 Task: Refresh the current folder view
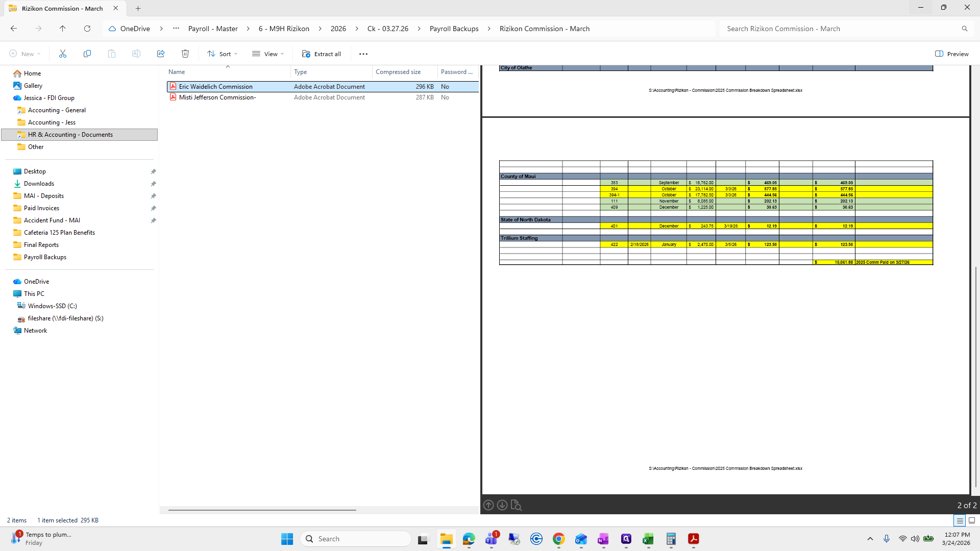pyautogui.click(x=87, y=29)
